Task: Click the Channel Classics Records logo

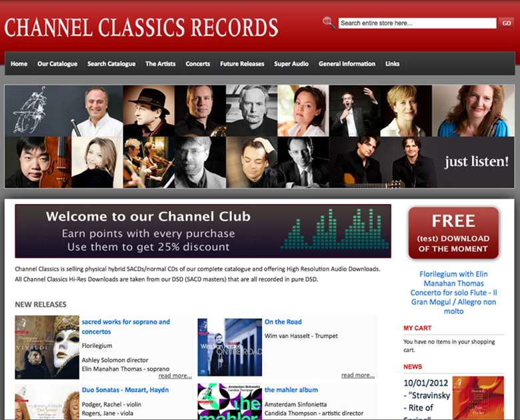Action: tap(141, 27)
